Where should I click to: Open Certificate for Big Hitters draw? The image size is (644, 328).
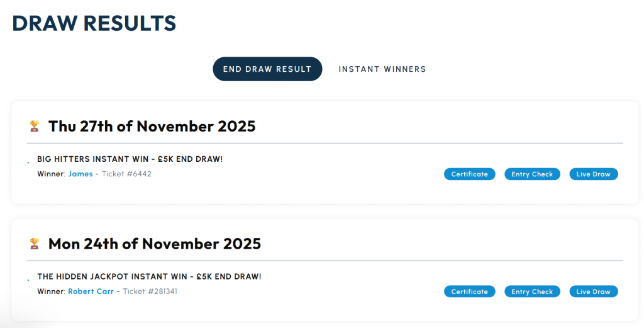(469, 174)
